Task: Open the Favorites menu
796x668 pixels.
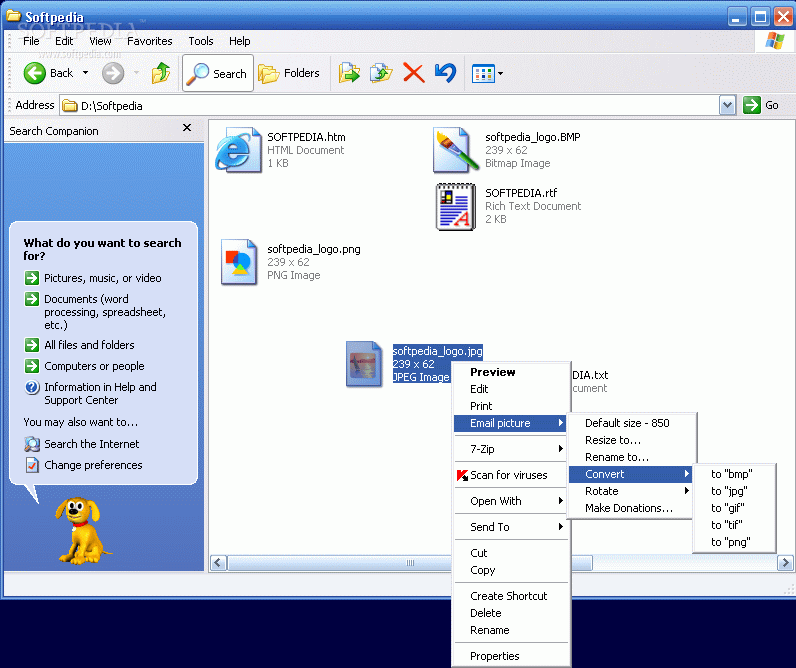Action: (x=150, y=41)
